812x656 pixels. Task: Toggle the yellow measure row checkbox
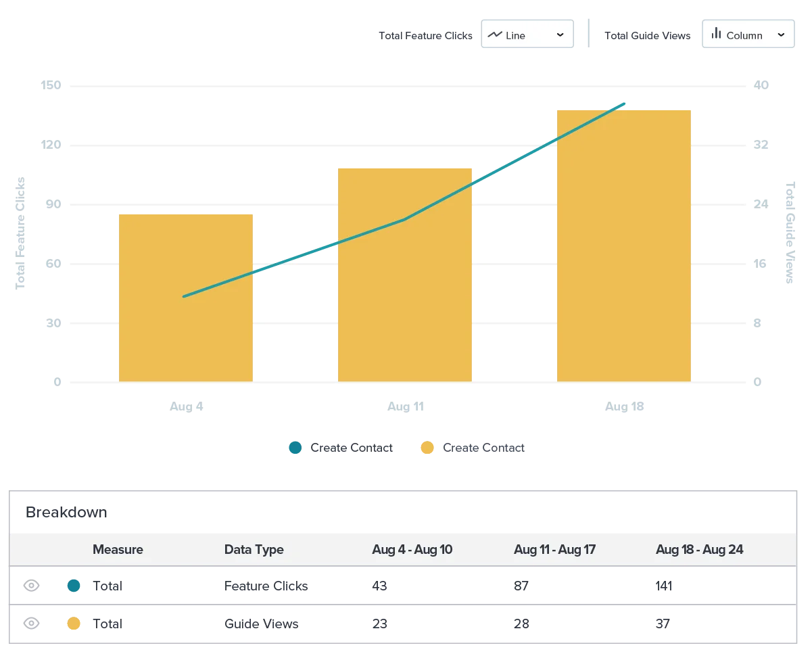32,624
